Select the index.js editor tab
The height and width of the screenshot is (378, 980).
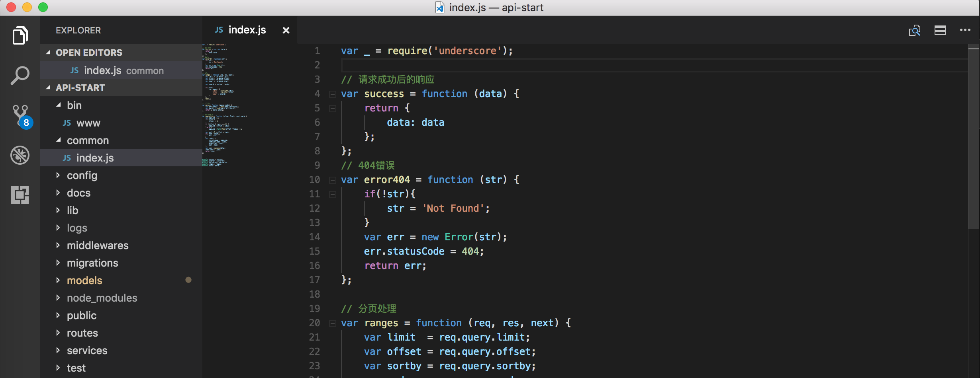[247, 30]
